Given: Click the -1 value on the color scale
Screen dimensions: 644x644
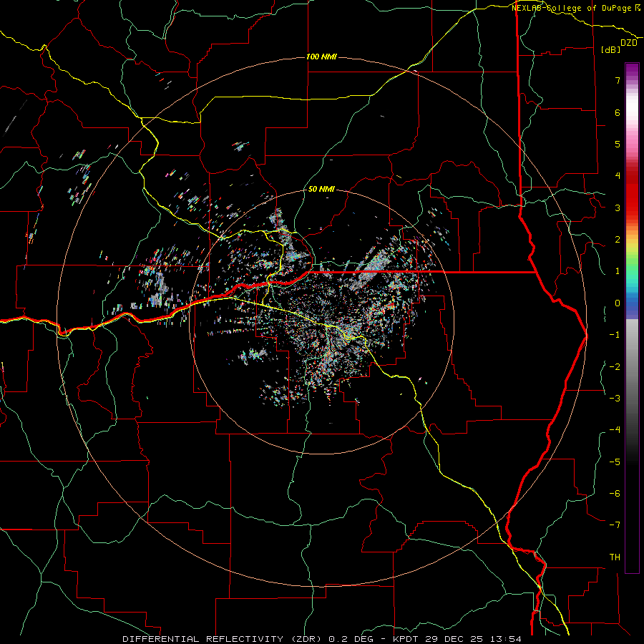Looking at the screenshot, I should [615, 335].
